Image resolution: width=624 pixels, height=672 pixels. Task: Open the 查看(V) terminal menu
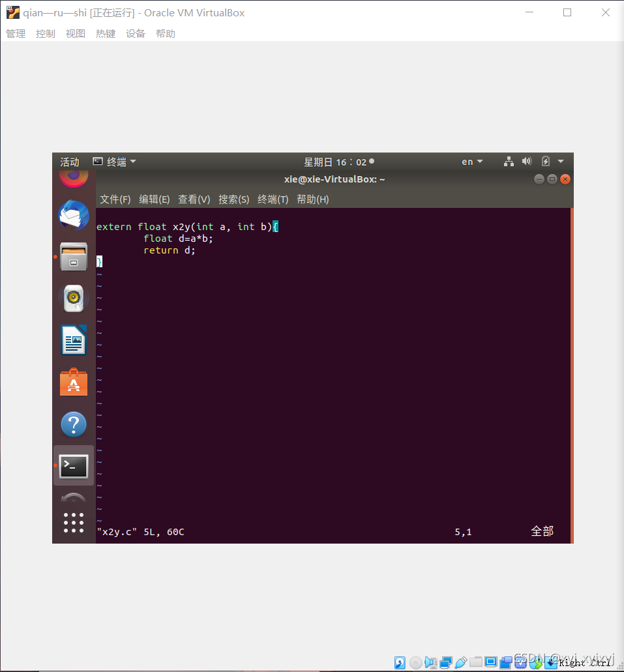pos(194,199)
